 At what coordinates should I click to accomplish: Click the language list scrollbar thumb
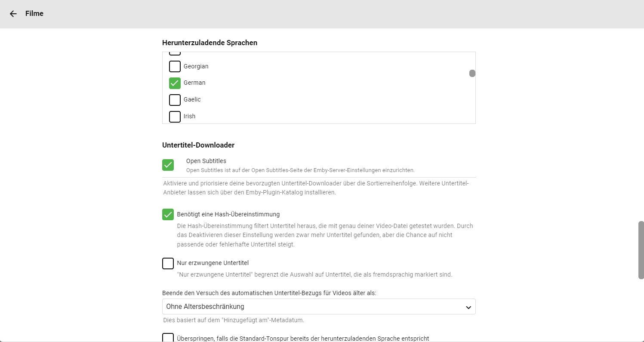tap(472, 74)
